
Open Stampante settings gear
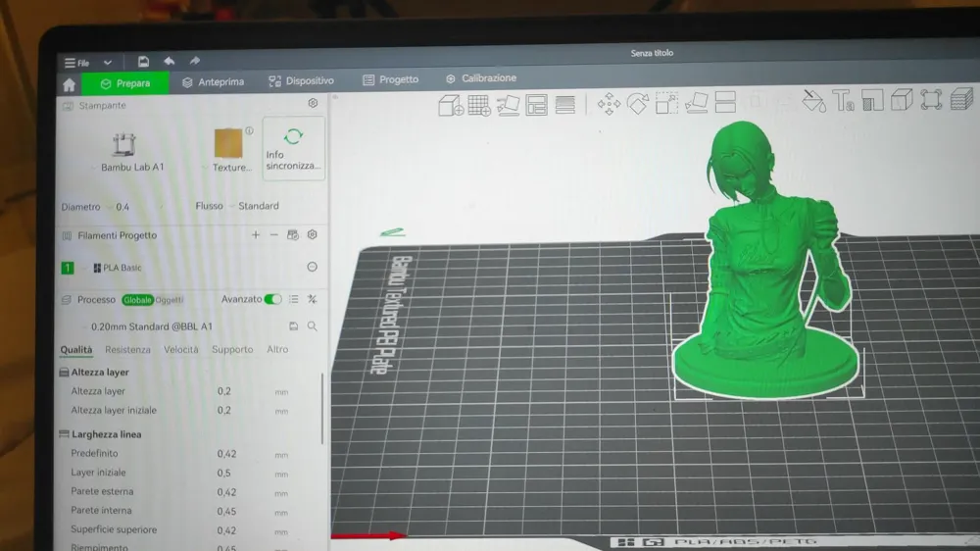314,103
